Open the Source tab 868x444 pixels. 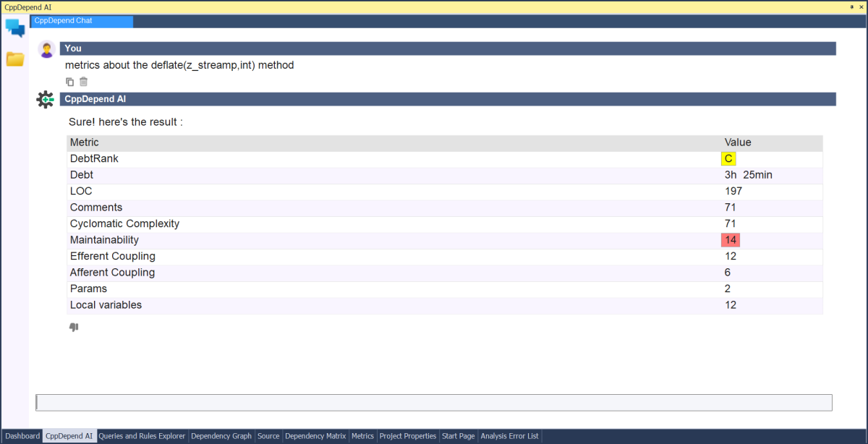click(x=268, y=436)
